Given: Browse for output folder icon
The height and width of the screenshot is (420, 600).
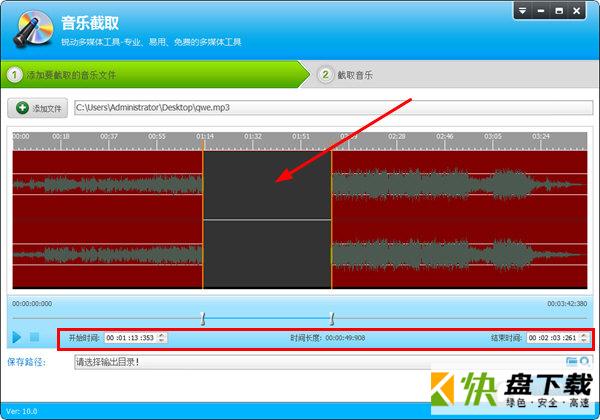Looking at the screenshot, I should click(x=571, y=361).
